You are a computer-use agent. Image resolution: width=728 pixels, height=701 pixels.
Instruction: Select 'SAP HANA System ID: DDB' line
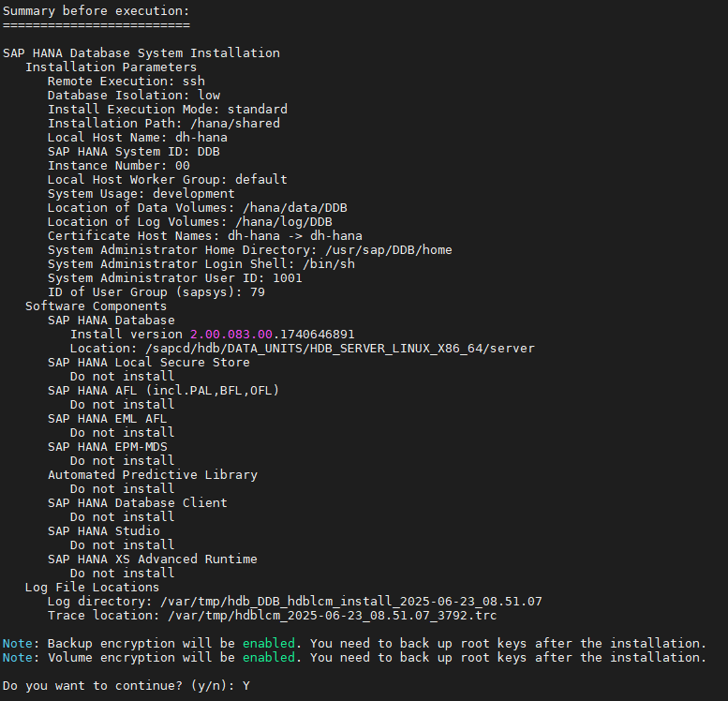(x=134, y=152)
